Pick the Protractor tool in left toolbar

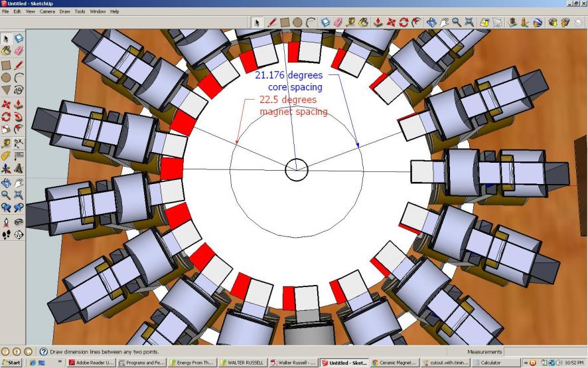6,155
